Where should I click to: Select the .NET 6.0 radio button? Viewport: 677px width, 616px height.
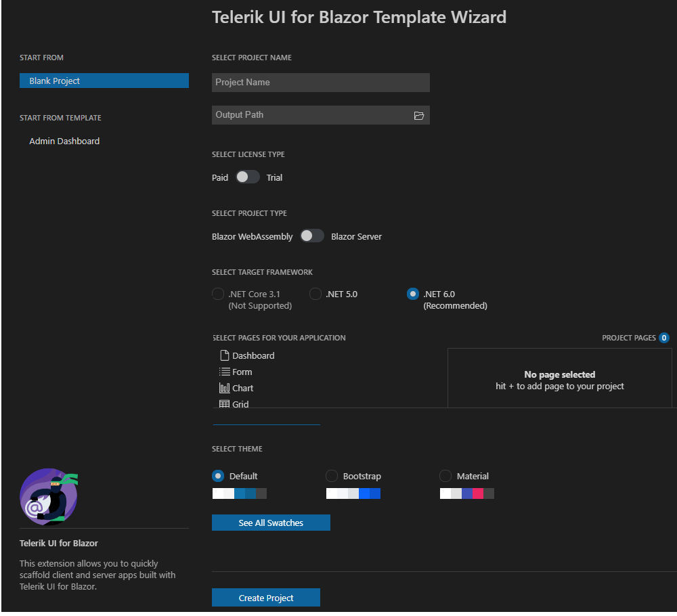click(x=413, y=294)
